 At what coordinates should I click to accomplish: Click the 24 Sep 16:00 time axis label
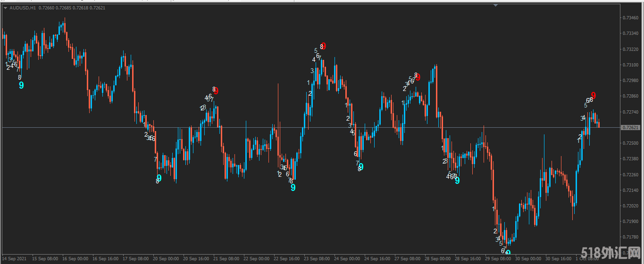pos(377,259)
